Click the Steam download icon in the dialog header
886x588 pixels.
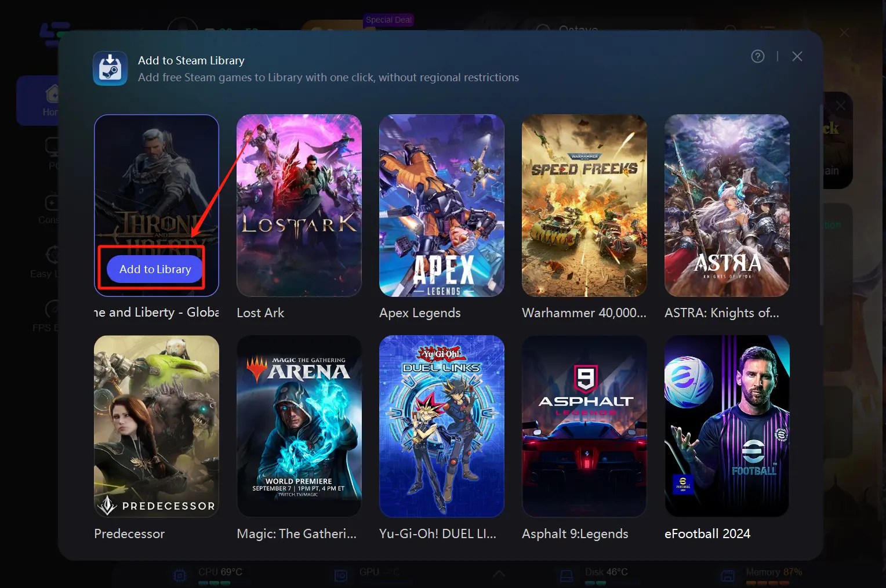pos(110,68)
